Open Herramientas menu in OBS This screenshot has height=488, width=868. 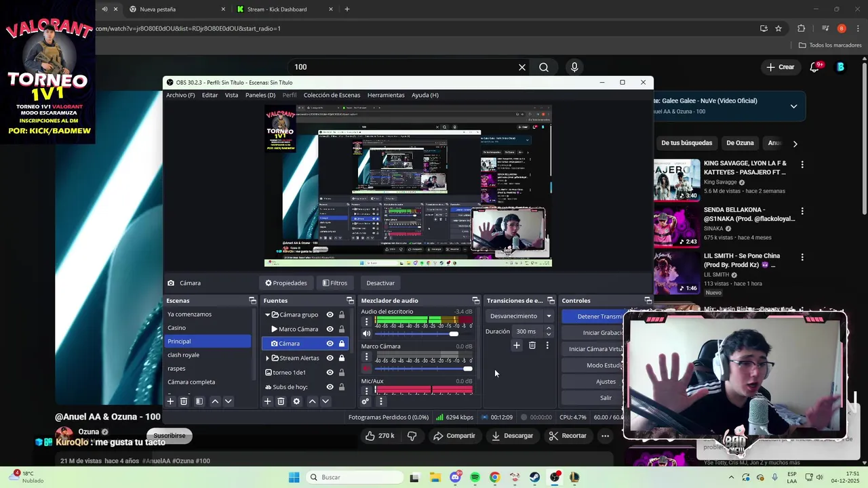(x=386, y=95)
